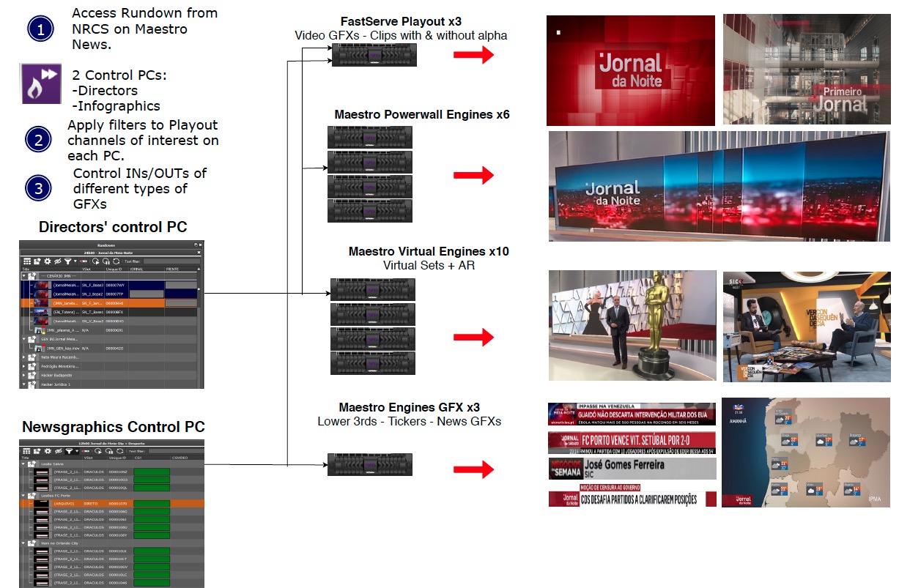Image resolution: width=899 pixels, height=588 pixels.
Task: Click the SN_F_Base3 VSlot cell
Action: point(92,285)
